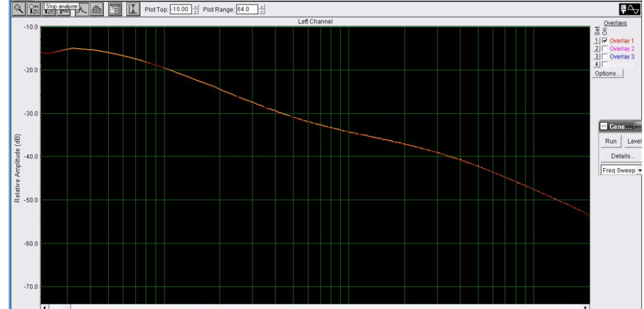Viewport: 644px width, 309px height.
Task: Click inside the Plot Range input field
Action: point(246,10)
